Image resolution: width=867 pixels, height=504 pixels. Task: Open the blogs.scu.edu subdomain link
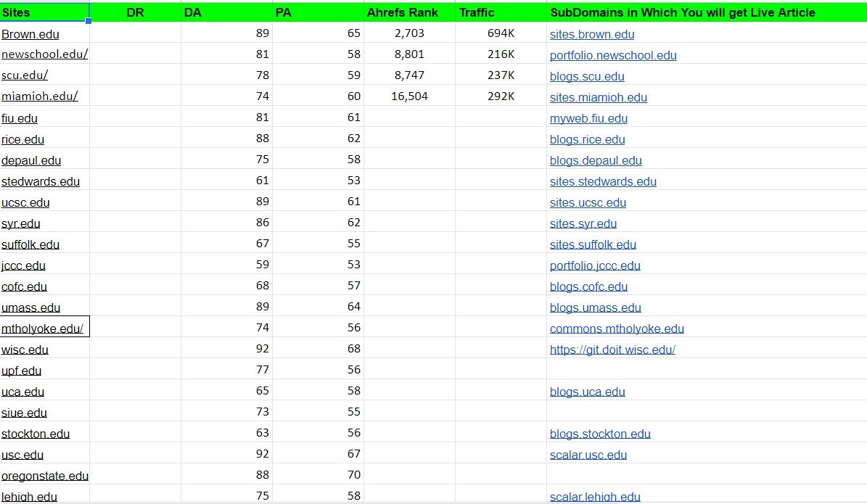pos(587,76)
